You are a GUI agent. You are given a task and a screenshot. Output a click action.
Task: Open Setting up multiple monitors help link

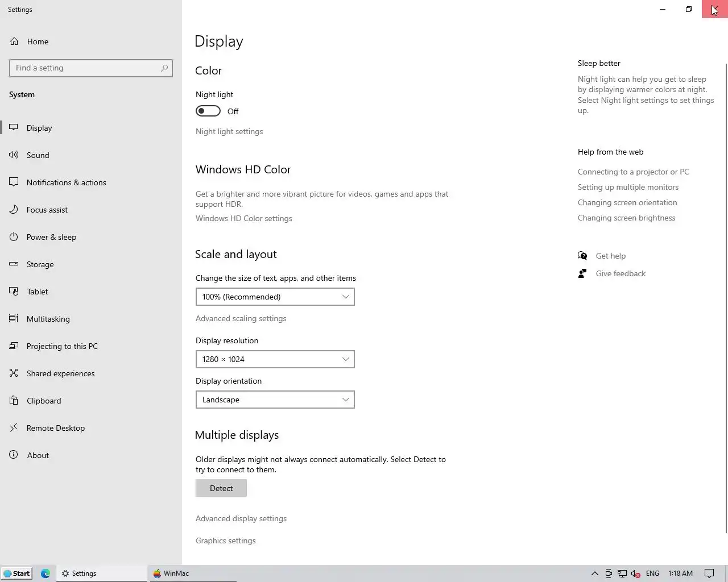coord(628,187)
